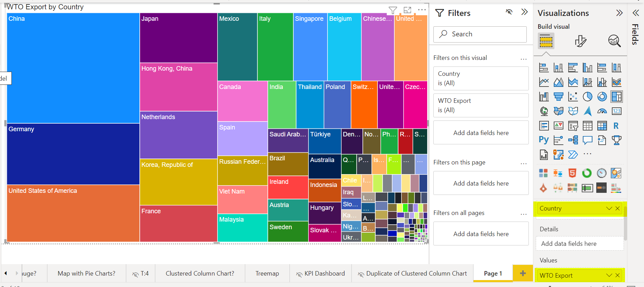Open options for Filters on this page
The height and width of the screenshot is (287, 644).
(x=524, y=163)
